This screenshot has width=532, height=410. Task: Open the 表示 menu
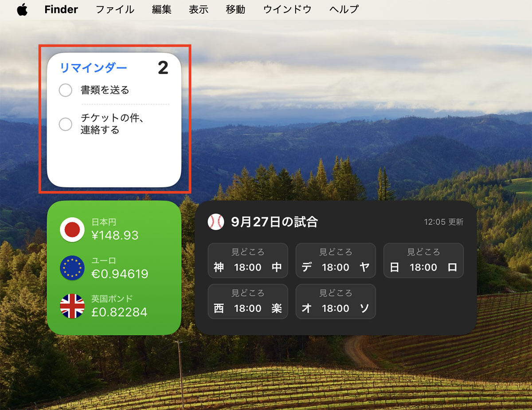[x=199, y=9]
